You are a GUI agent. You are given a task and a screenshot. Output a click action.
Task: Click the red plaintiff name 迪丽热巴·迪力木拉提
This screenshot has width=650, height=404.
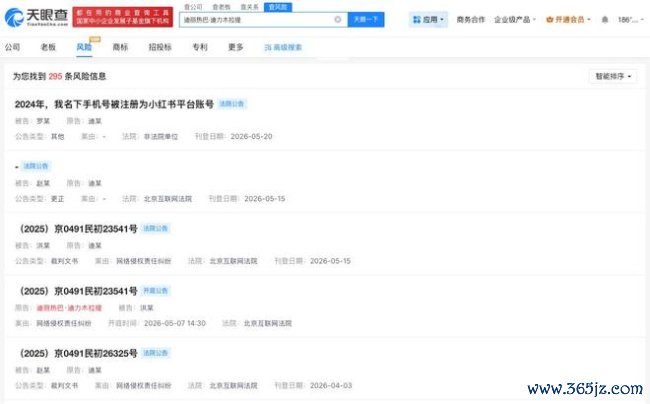click(x=69, y=308)
